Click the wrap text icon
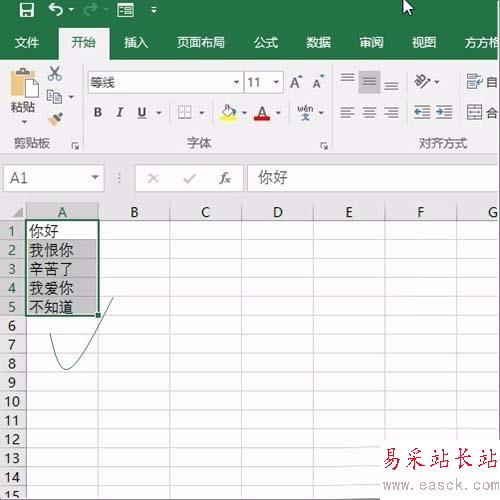This screenshot has width=500, height=500. [x=475, y=81]
